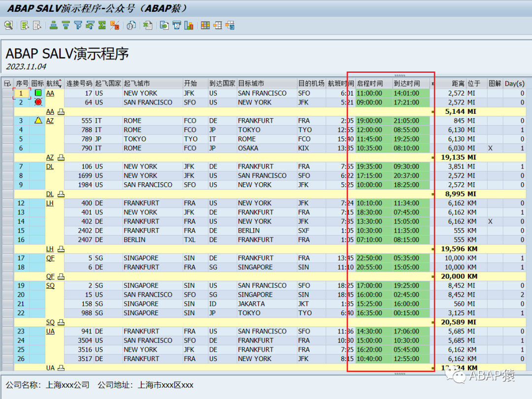The image size is (532, 399).
Task: Open the Set Filter funnel icon
Action: pos(78,25)
